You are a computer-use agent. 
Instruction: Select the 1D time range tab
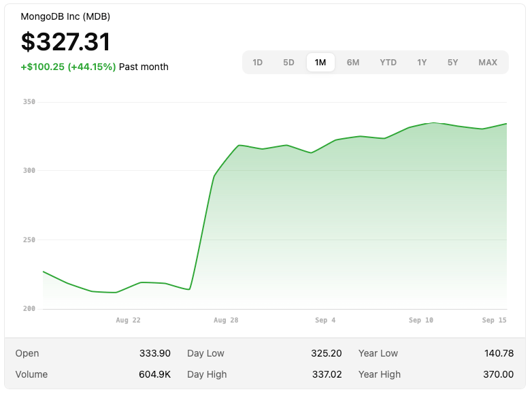pos(258,63)
